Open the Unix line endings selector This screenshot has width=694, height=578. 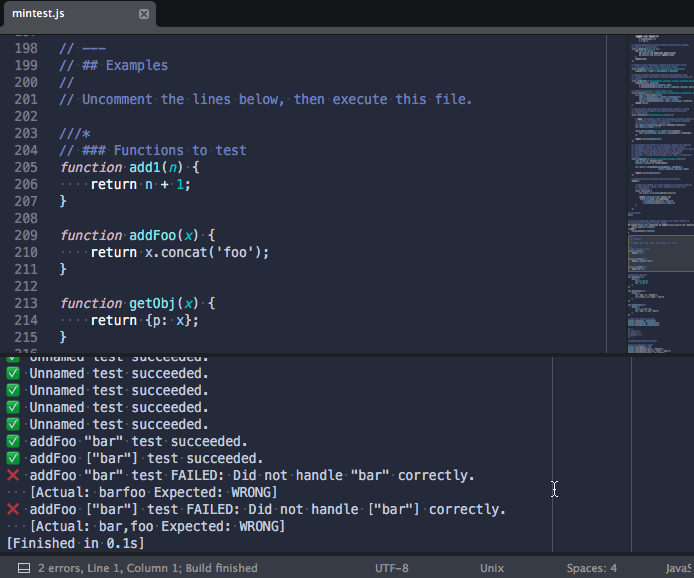pos(492,568)
